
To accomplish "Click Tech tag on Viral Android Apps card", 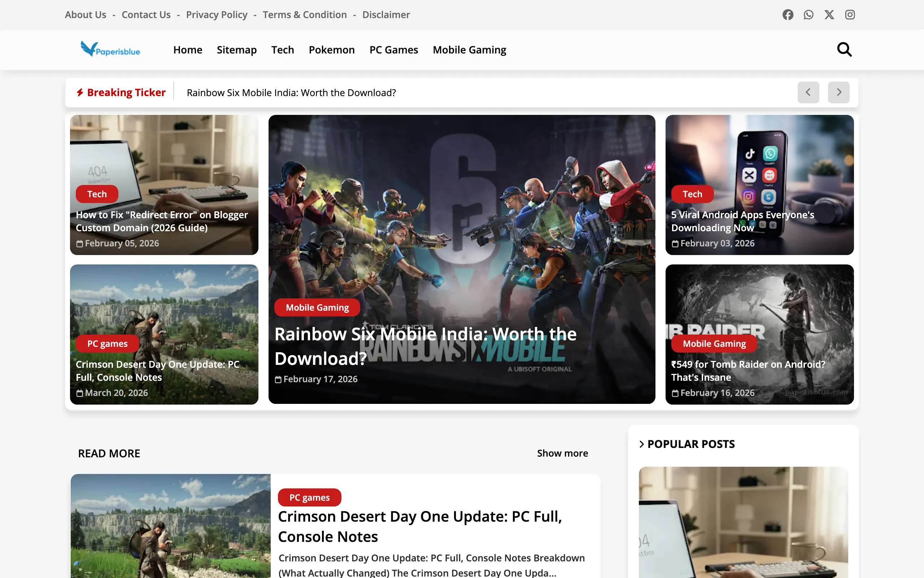I will coord(692,194).
